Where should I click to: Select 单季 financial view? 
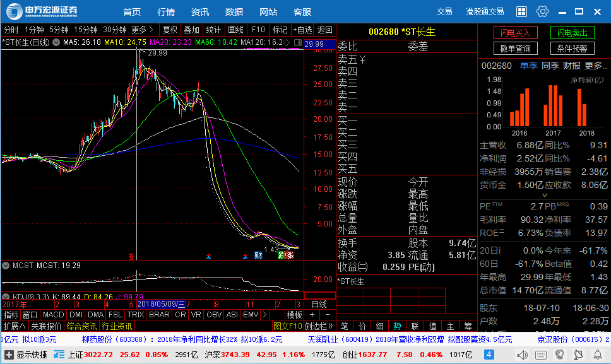pos(529,66)
